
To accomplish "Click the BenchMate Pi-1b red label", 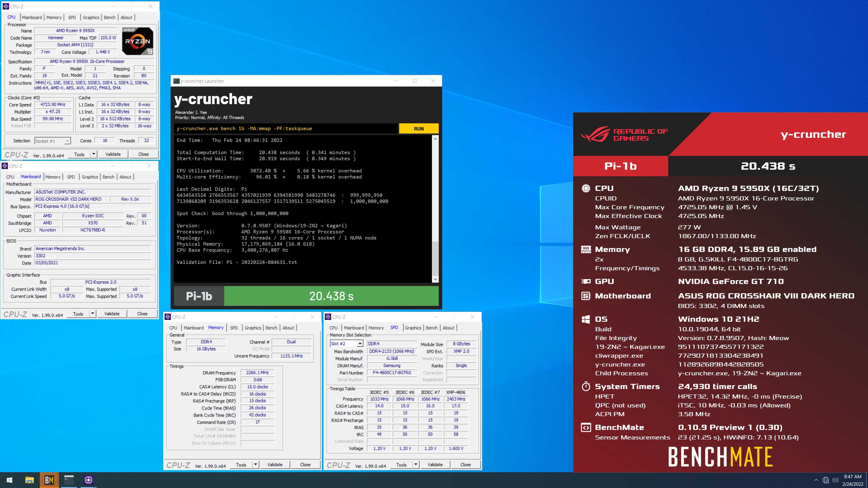I will click(x=620, y=166).
